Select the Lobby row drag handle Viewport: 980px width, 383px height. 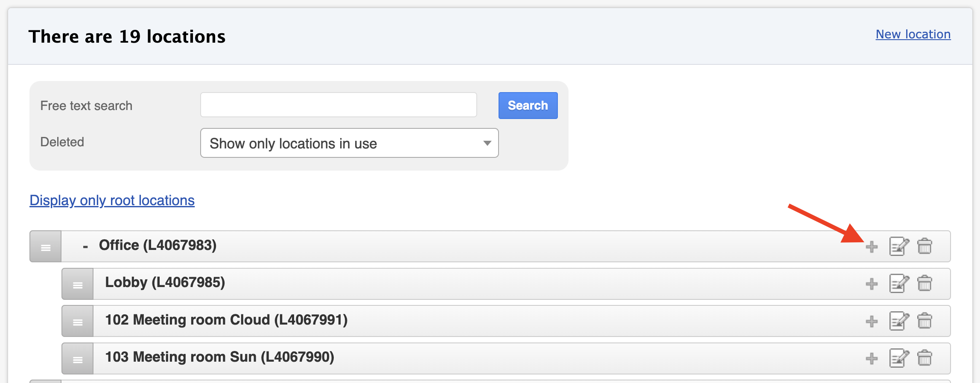(x=78, y=284)
